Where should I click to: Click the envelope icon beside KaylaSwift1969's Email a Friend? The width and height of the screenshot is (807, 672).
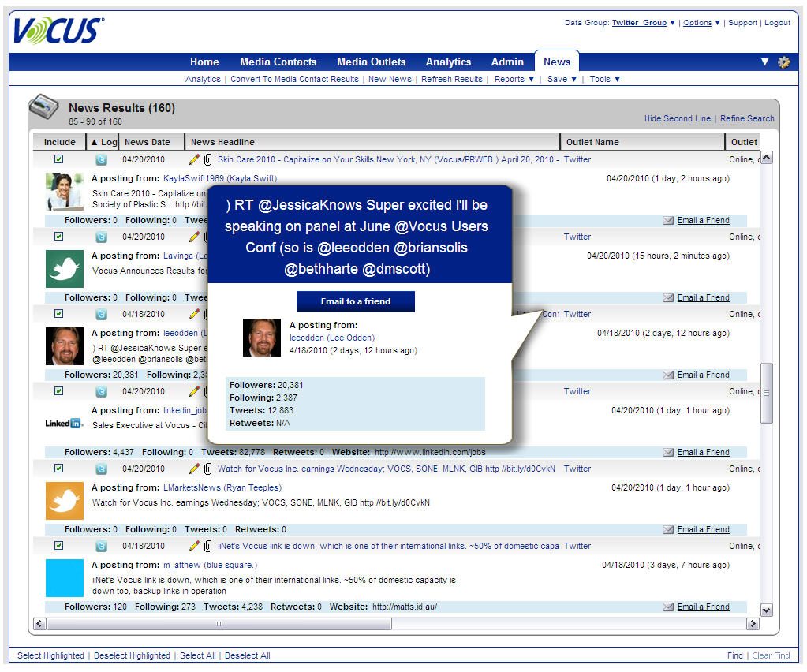click(668, 220)
